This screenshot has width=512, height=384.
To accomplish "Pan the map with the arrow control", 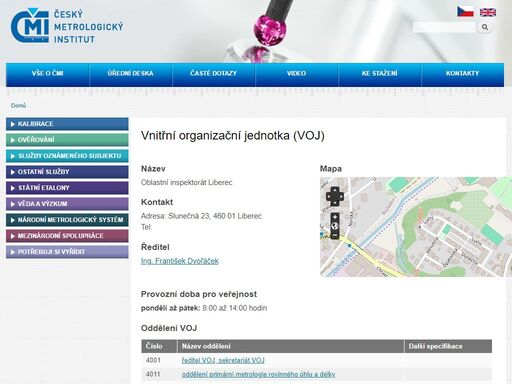I will coord(335,196).
